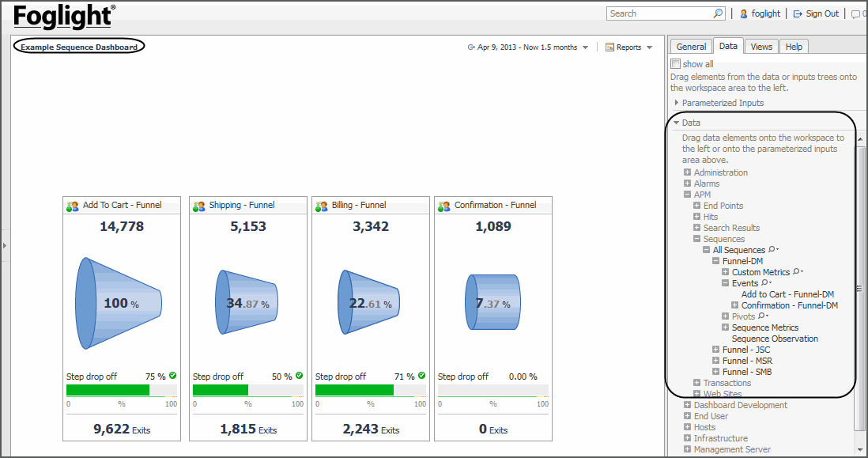Expand the collapsed left navigation panel arrow
The width and height of the screenshot is (868, 458).
click(5, 244)
